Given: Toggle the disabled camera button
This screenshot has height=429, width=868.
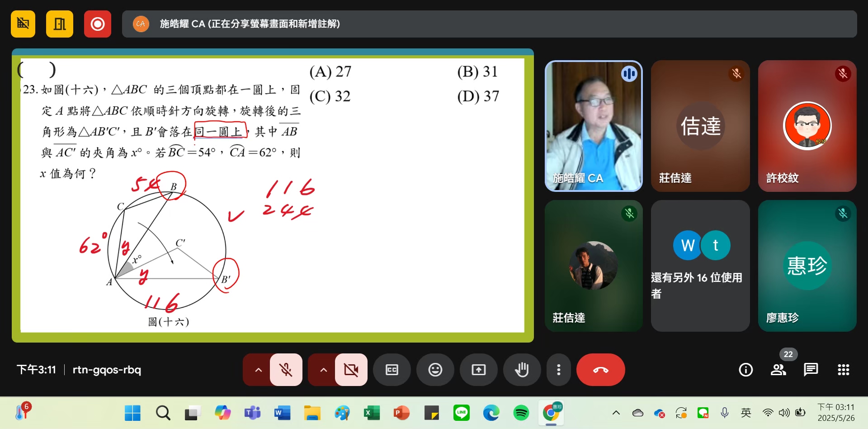Looking at the screenshot, I should tap(351, 370).
